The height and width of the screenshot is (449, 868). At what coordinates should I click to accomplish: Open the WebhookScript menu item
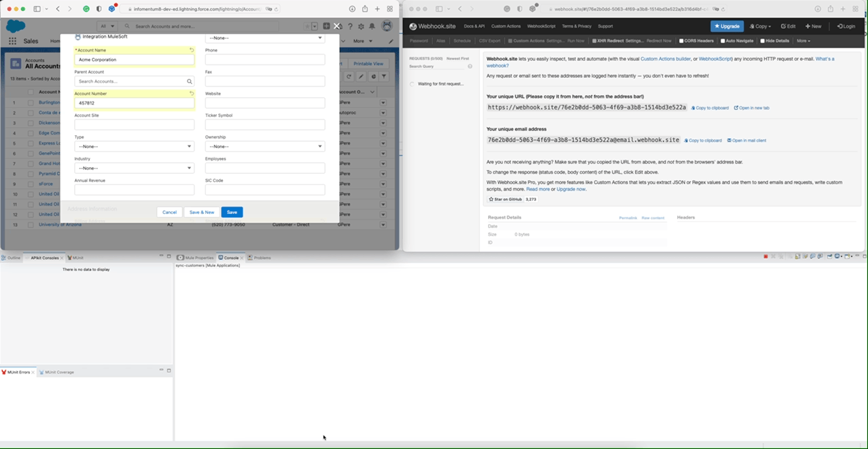[x=541, y=26]
